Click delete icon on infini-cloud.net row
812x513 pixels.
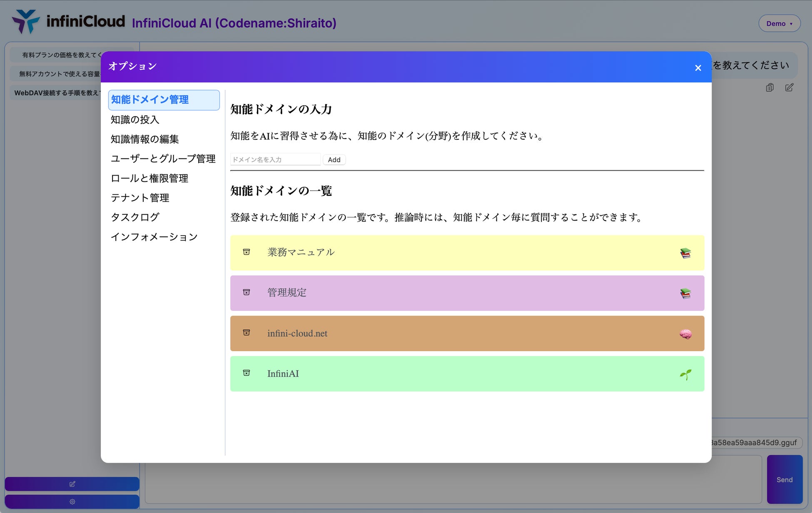click(x=247, y=333)
